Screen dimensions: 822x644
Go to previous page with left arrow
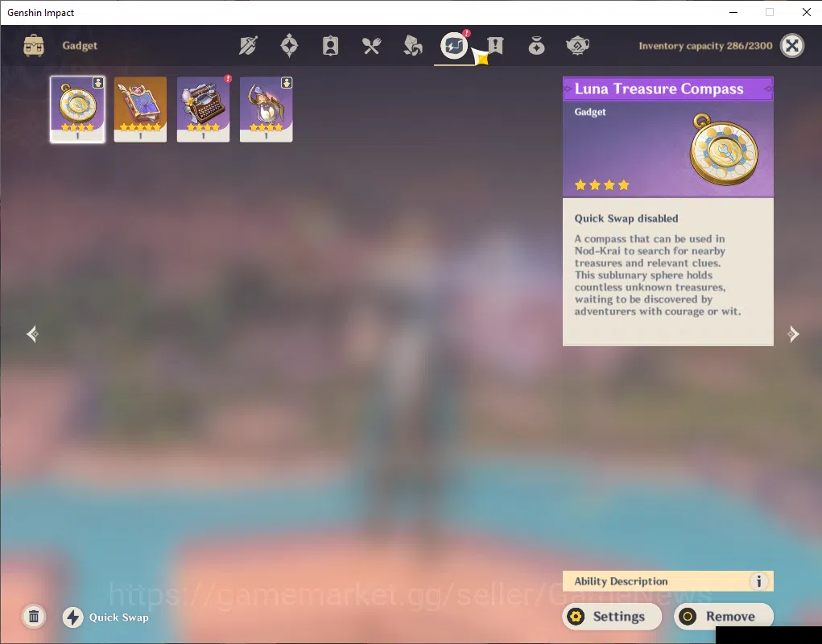coord(32,334)
